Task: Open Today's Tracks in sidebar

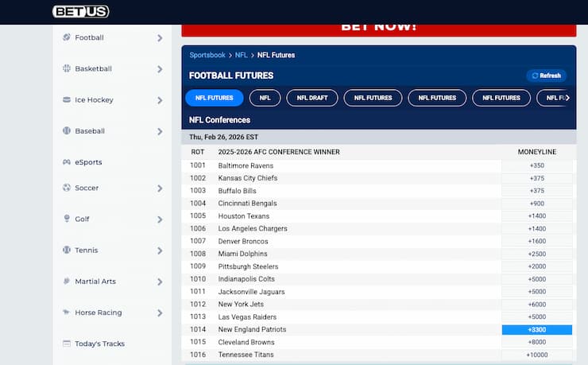Action: click(x=99, y=344)
